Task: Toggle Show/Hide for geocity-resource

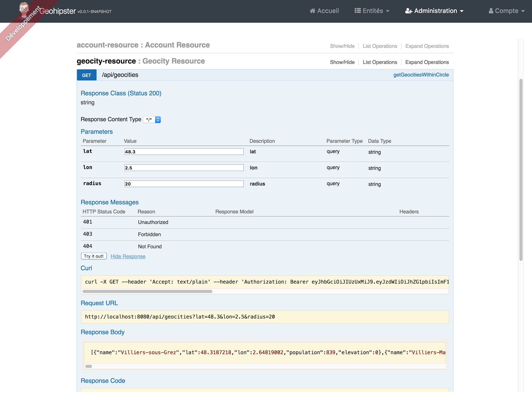Action: pyautogui.click(x=342, y=62)
